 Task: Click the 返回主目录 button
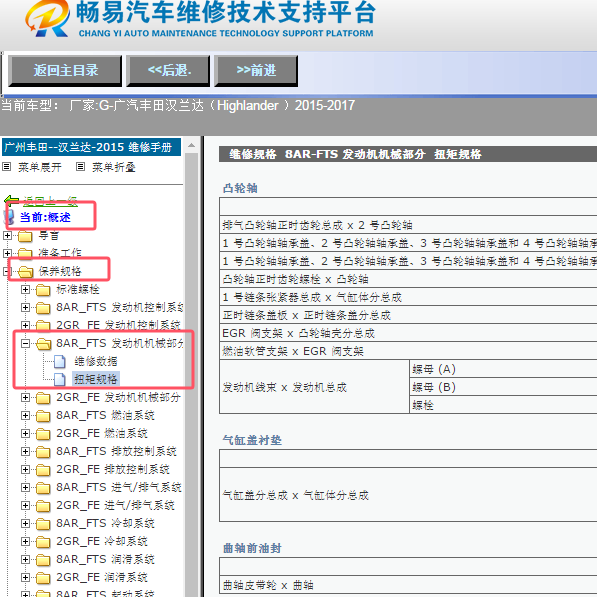coord(65,71)
